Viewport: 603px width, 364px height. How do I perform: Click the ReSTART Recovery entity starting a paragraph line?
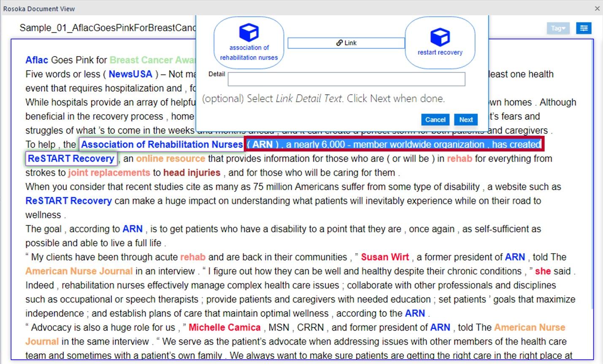coord(68,201)
